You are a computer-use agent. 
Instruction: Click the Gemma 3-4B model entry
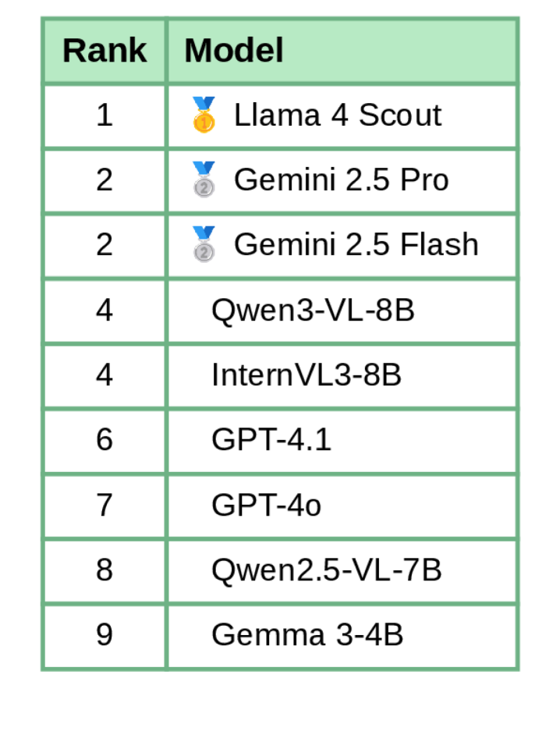pos(307,635)
